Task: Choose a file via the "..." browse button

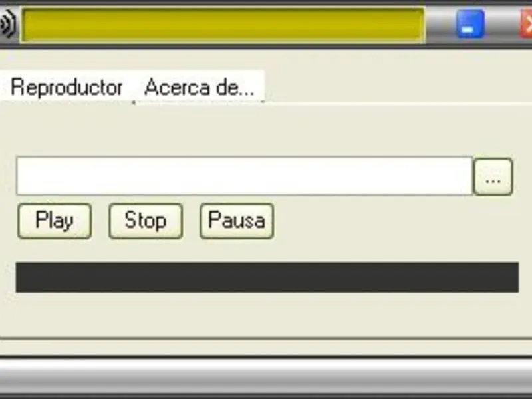Action: point(493,176)
